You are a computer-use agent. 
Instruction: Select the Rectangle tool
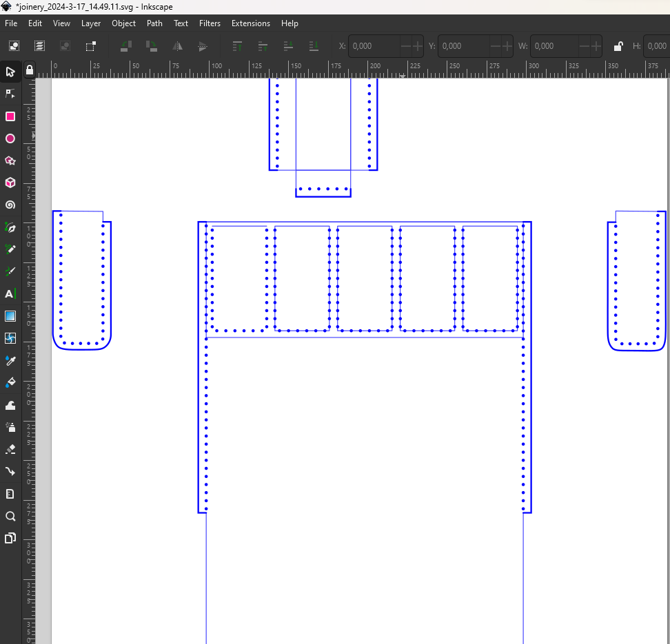[x=10, y=116]
